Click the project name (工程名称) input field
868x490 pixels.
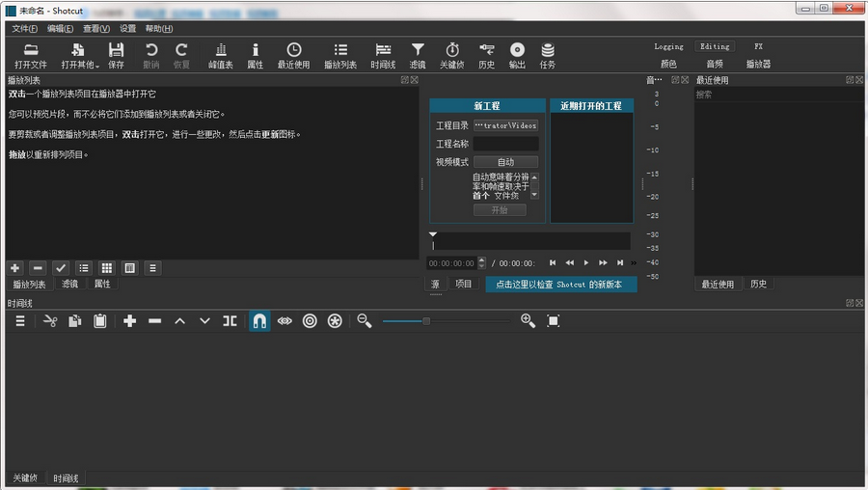click(505, 144)
